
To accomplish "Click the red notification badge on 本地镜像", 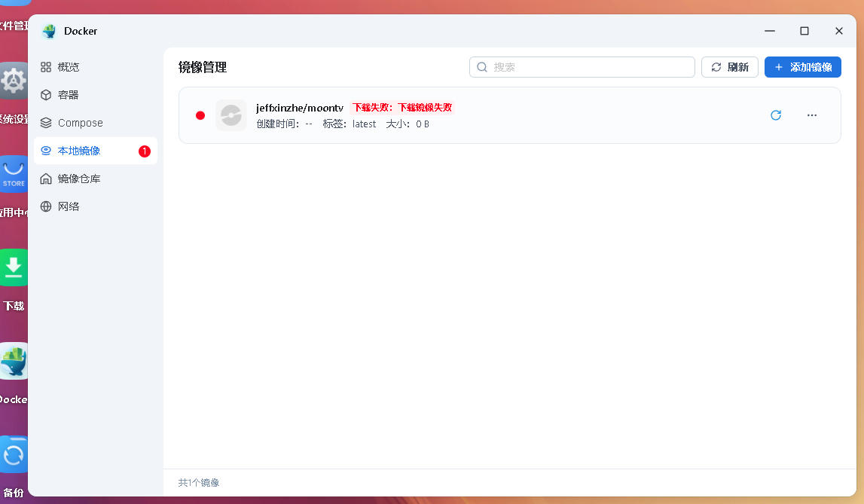I will (x=145, y=151).
